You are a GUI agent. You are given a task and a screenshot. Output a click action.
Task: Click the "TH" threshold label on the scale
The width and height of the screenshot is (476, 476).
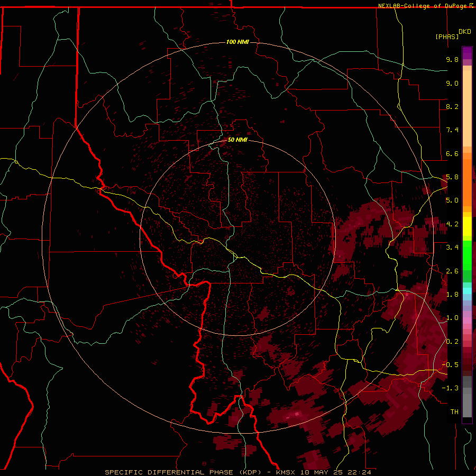454,412
